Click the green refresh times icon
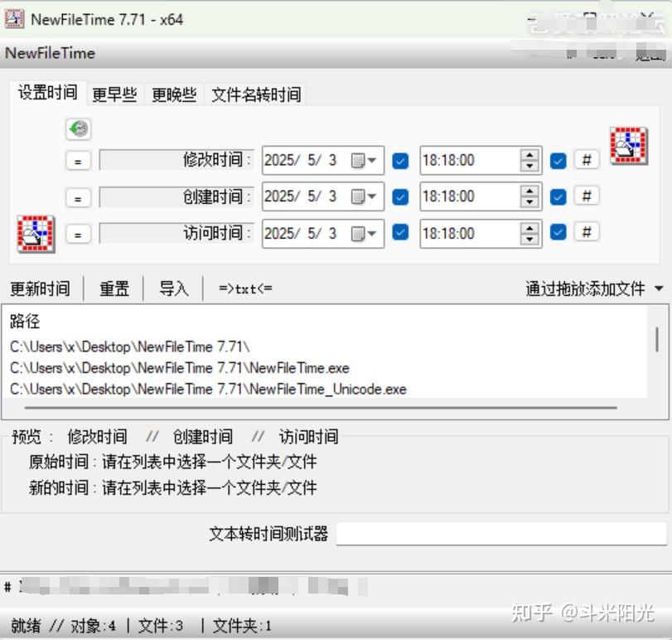The image size is (672, 640). [x=76, y=129]
